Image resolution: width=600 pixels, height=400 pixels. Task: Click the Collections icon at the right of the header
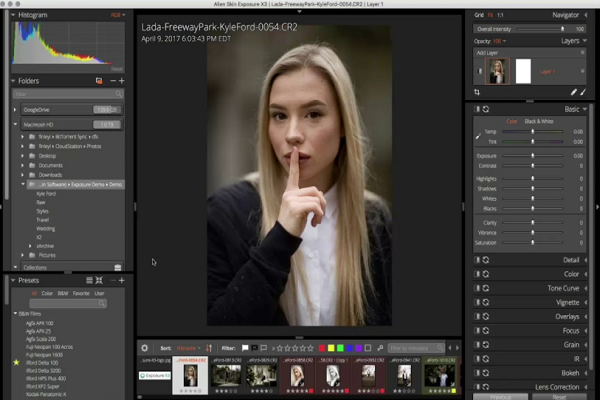tap(118, 267)
